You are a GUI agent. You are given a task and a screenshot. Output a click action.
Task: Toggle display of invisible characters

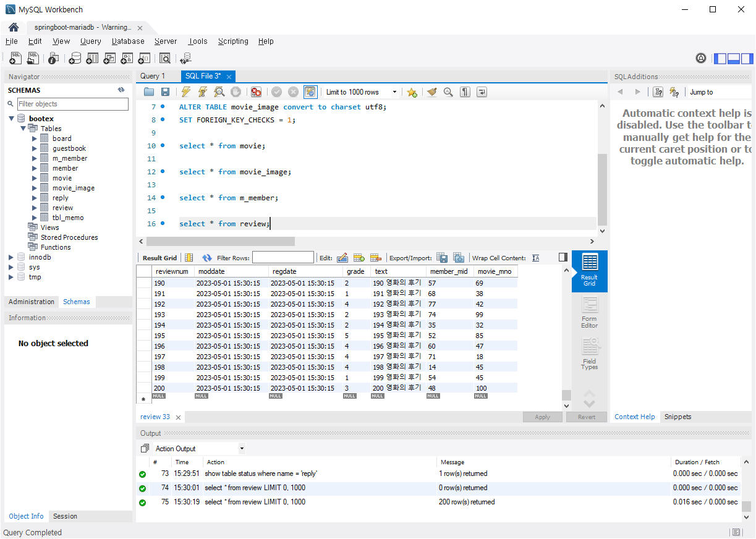coord(465,92)
